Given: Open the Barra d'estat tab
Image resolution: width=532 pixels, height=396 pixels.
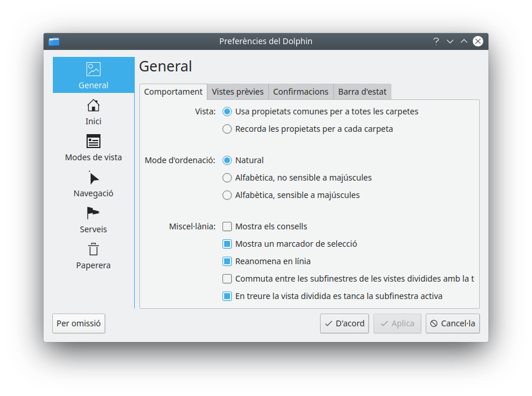Looking at the screenshot, I should tap(362, 92).
